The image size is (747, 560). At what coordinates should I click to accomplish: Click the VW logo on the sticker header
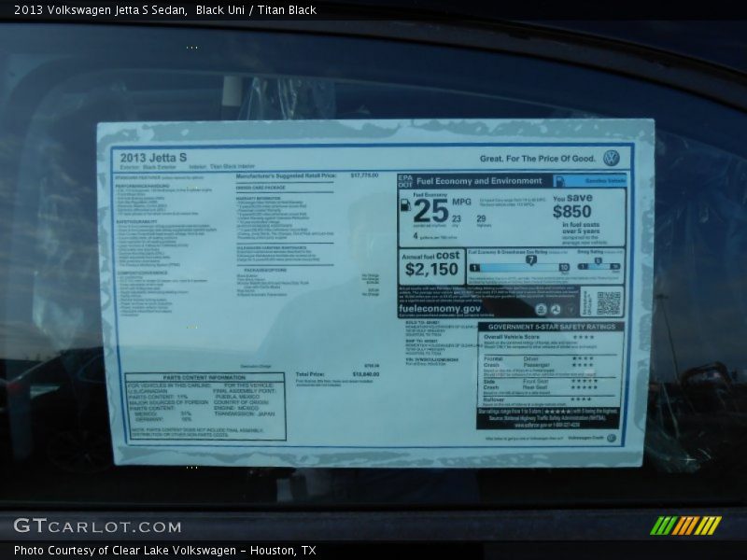pos(612,158)
